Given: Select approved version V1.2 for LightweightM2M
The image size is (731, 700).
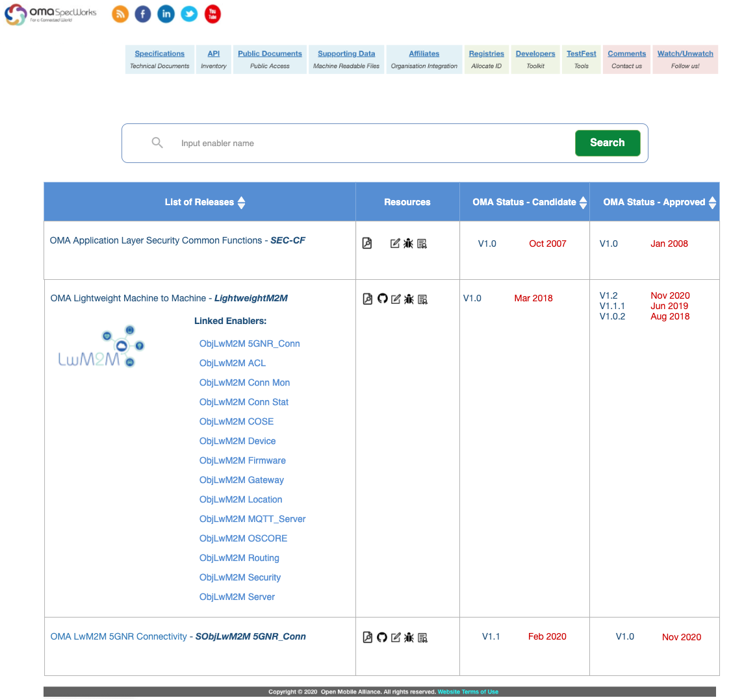Looking at the screenshot, I should [608, 295].
